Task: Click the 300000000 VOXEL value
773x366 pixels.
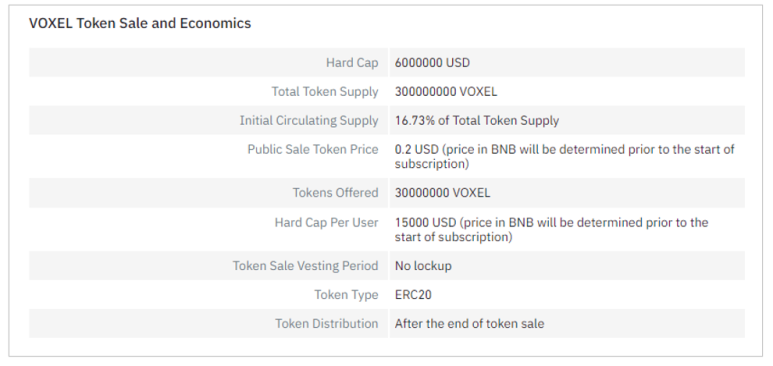Action: [446, 92]
